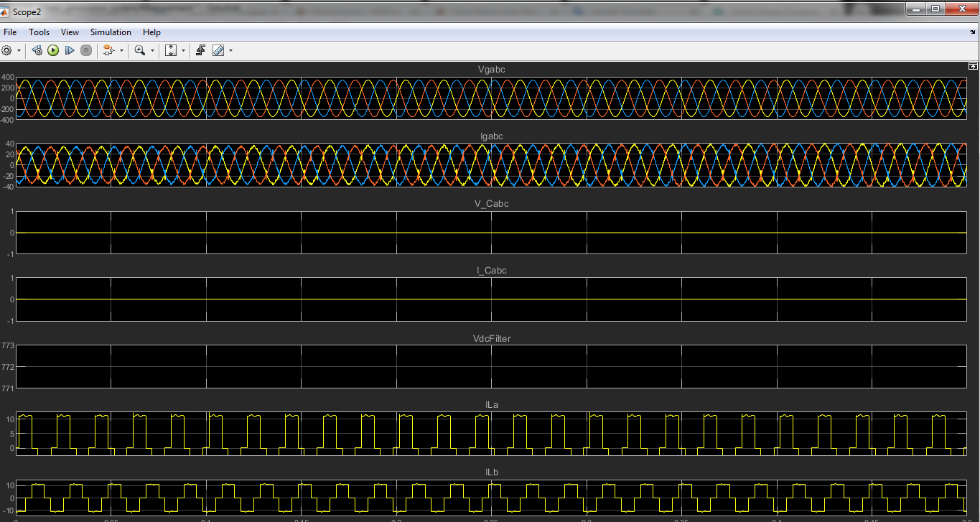Click the VdcFilter plot title
980x522 pixels.
491,338
